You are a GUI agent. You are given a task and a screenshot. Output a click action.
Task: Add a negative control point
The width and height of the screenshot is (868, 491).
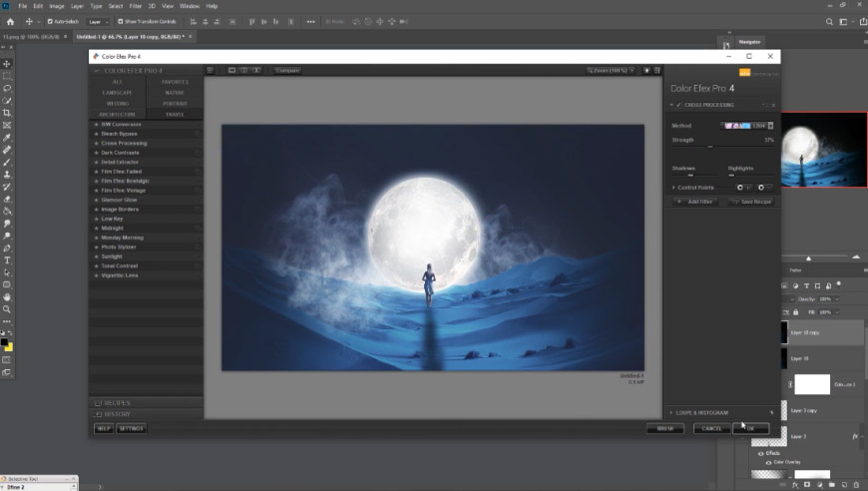[764, 188]
